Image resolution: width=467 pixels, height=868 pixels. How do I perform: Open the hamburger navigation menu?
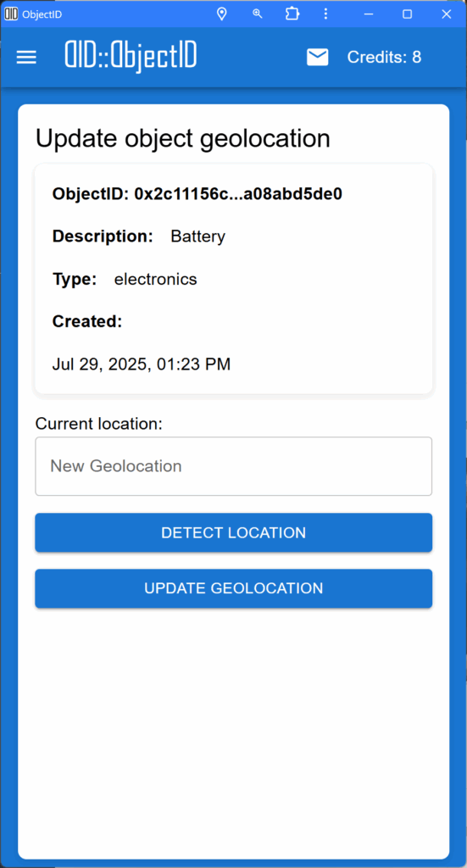pos(26,57)
